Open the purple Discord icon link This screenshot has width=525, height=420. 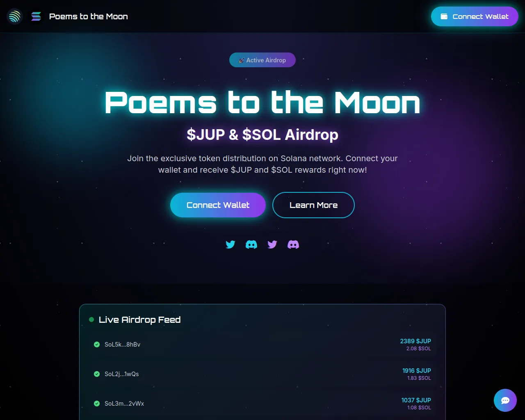tap(293, 244)
